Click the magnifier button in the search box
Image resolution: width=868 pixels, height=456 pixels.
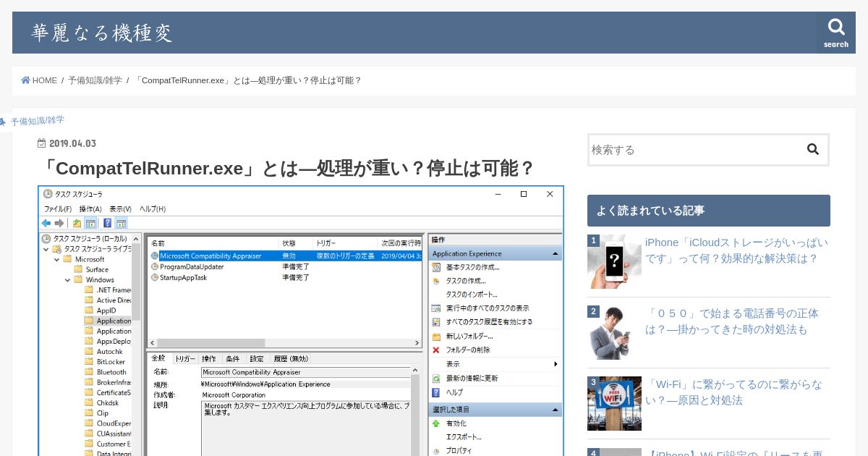coord(813,150)
